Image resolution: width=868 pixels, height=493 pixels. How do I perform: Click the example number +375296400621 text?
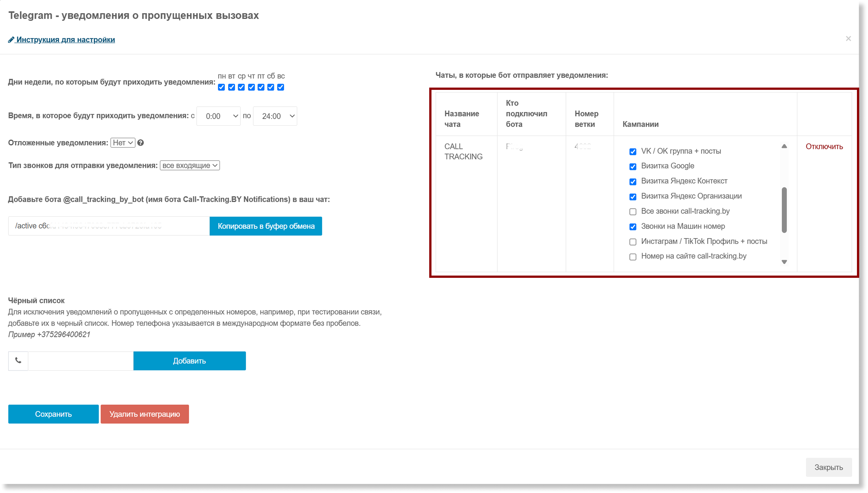click(64, 334)
